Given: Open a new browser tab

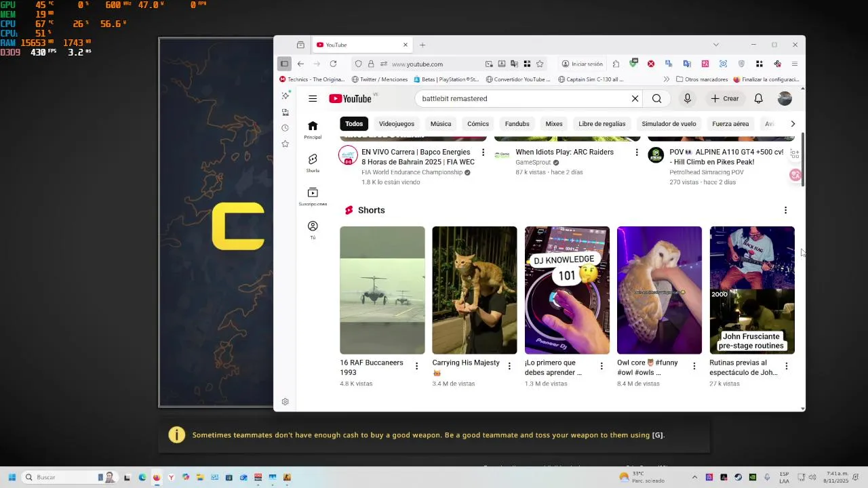Looking at the screenshot, I should (x=422, y=45).
